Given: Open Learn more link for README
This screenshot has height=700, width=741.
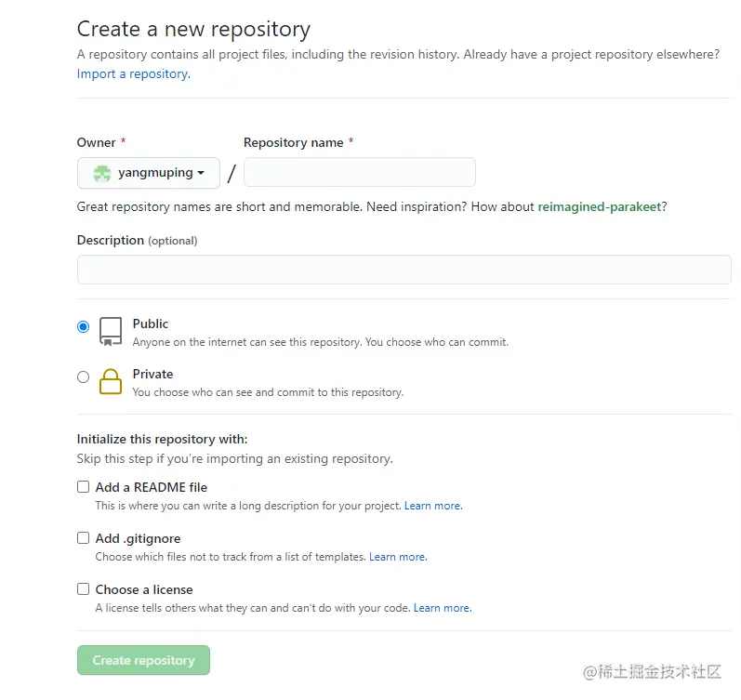Looking at the screenshot, I should point(432,506).
